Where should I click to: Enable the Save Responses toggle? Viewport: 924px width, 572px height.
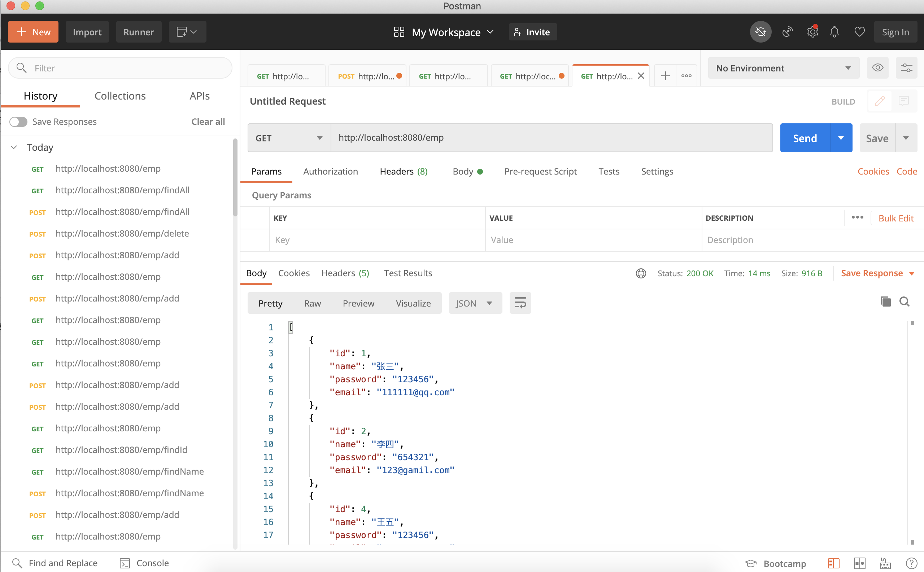(18, 122)
